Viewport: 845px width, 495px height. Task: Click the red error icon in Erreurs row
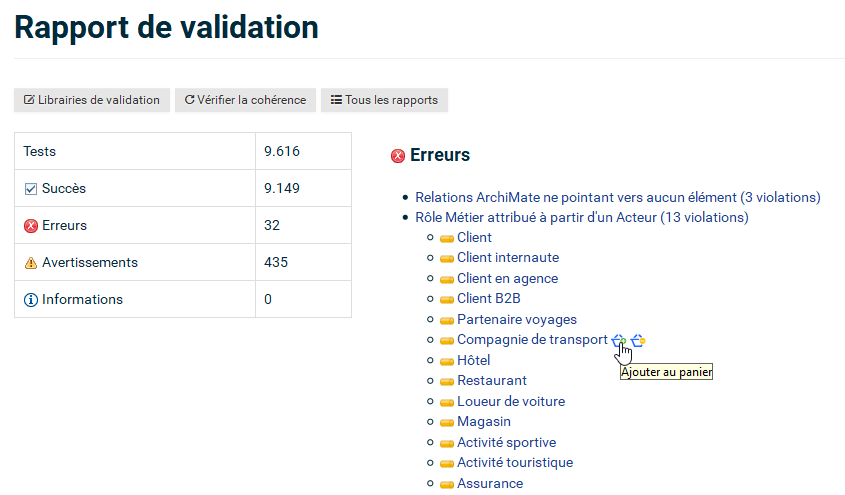(30, 226)
